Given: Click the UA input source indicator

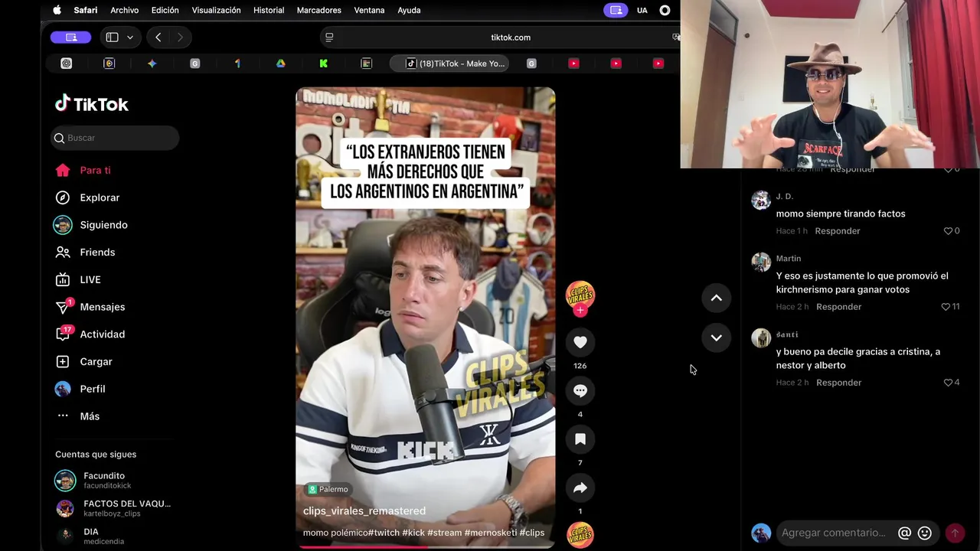Looking at the screenshot, I should pos(642,10).
